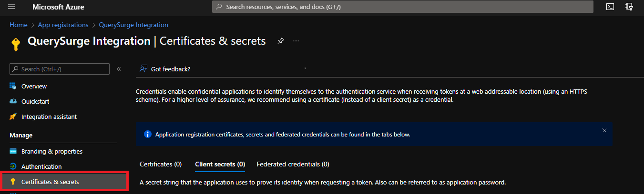
Task: Click the Home breadcrumb link
Action: click(18, 25)
